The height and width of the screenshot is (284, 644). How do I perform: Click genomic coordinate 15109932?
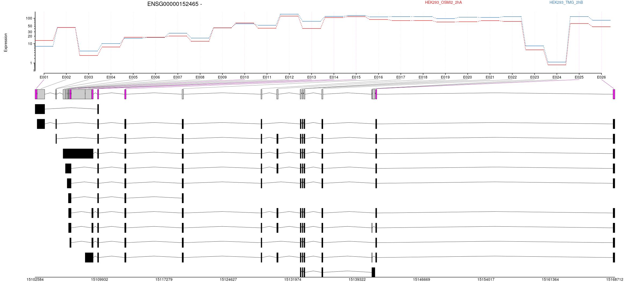point(100,280)
